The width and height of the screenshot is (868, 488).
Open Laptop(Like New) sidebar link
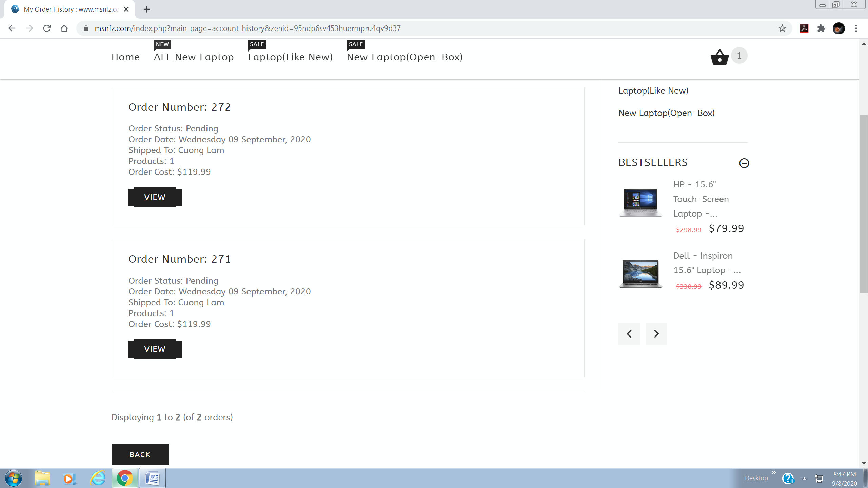[653, 90]
